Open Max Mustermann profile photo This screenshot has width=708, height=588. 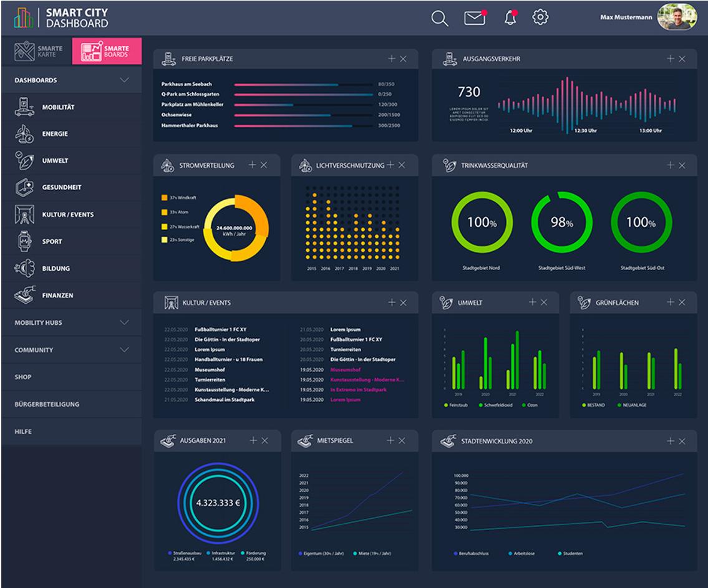pyautogui.click(x=676, y=17)
